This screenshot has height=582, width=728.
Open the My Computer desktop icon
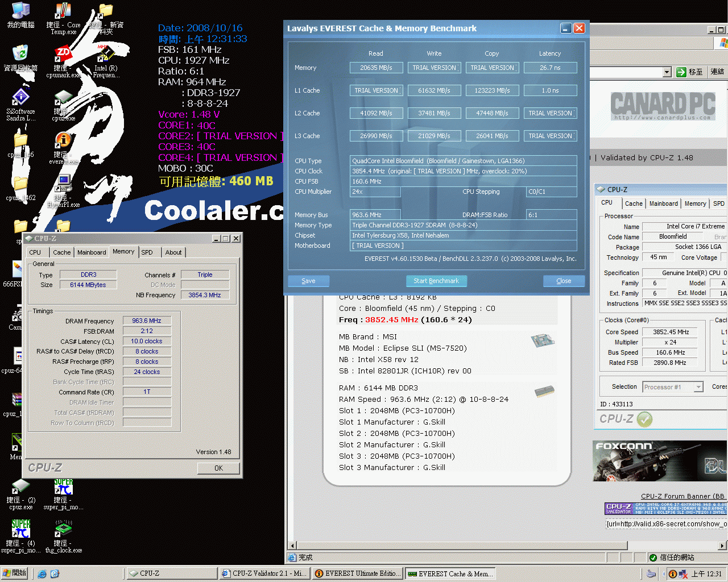(x=20, y=11)
